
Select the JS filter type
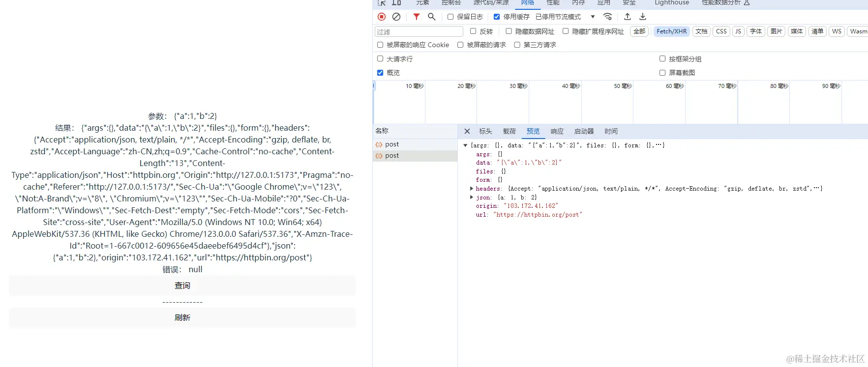point(738,31)
